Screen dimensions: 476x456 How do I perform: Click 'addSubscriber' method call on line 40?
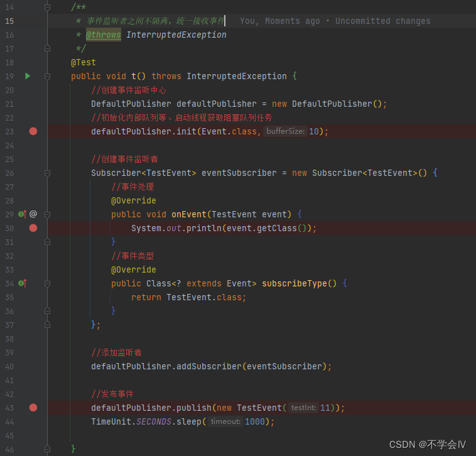pyautogui.click(x=209, y=366)
